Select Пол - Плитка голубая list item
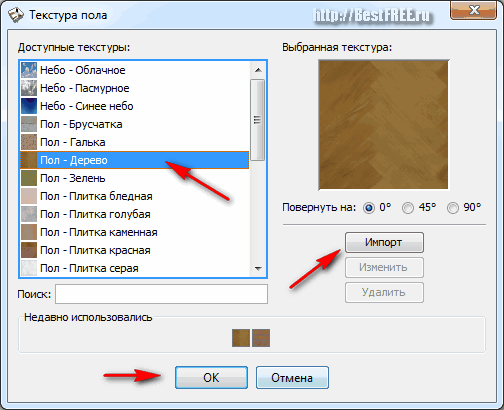Screen dimensions: 504x410 click(x=135, y=214)
